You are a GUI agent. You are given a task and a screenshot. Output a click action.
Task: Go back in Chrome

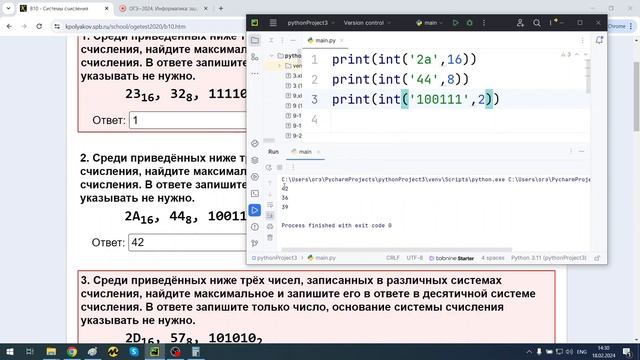tap(9, 26)
